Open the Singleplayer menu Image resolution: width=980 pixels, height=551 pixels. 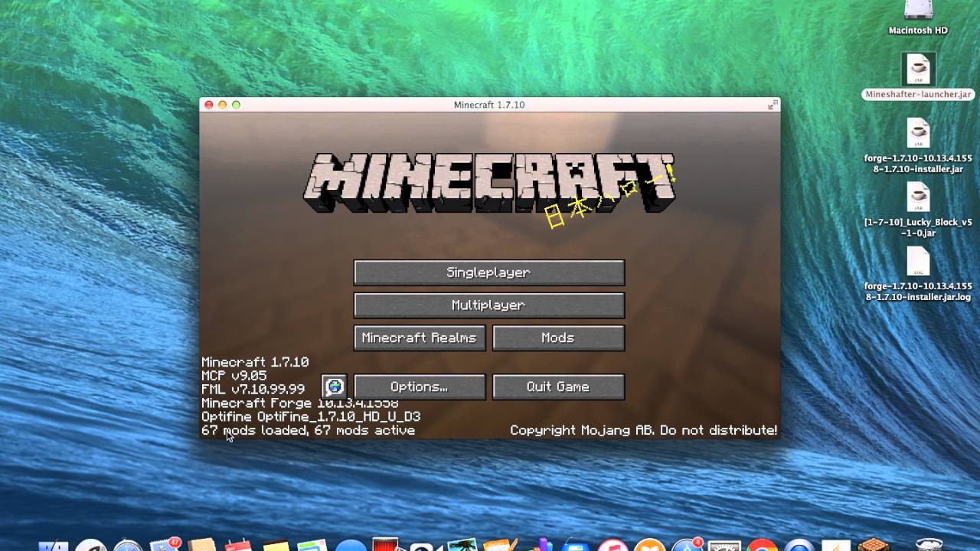point(488,272)
